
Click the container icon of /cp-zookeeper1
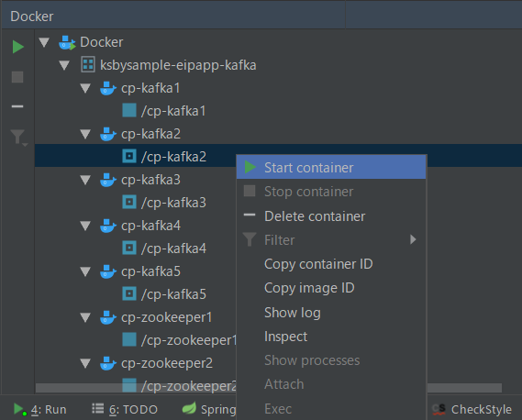click(129, 340)
